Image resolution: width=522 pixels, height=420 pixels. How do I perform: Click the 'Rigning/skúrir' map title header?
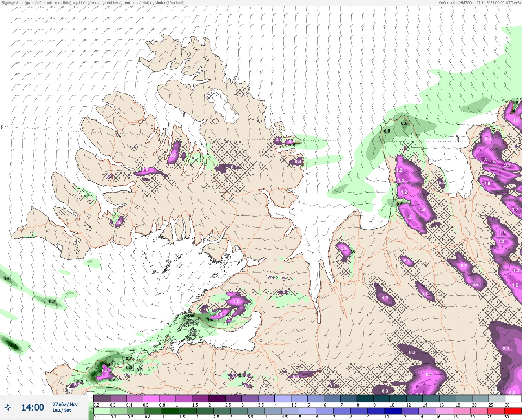92,2
